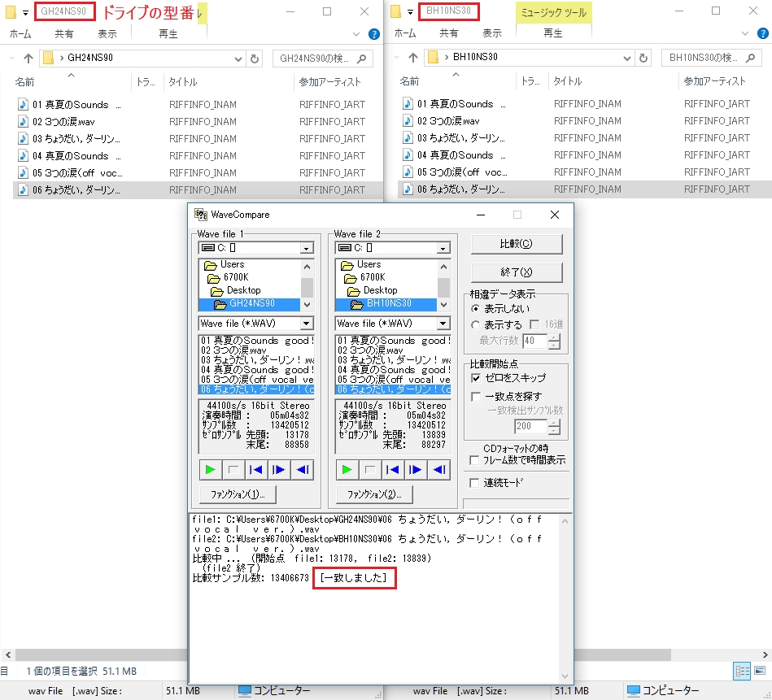Refresh the BH10NS30 folder view
Viewport: 772px width, 700px height.
tap(643, 58)
